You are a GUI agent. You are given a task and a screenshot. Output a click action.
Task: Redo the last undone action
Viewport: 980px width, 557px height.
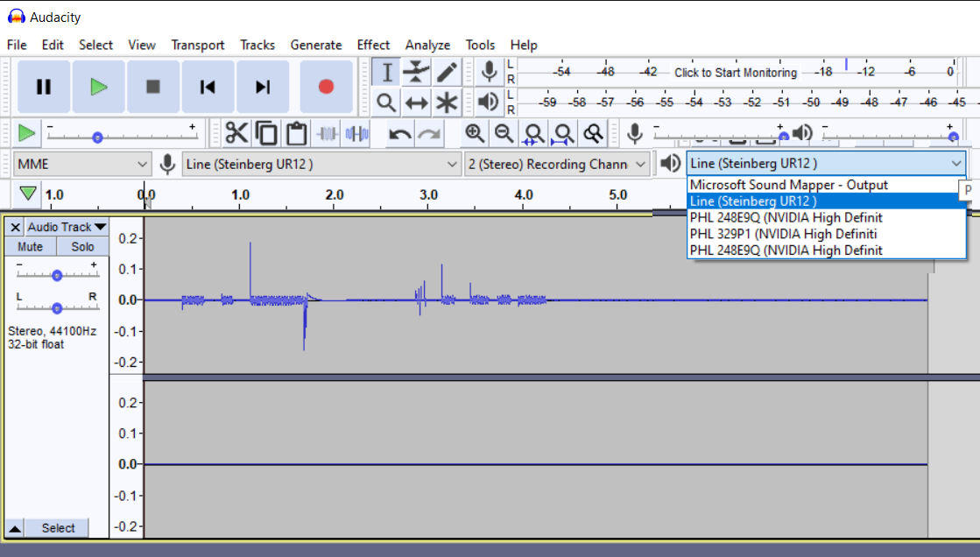(429, 133)
